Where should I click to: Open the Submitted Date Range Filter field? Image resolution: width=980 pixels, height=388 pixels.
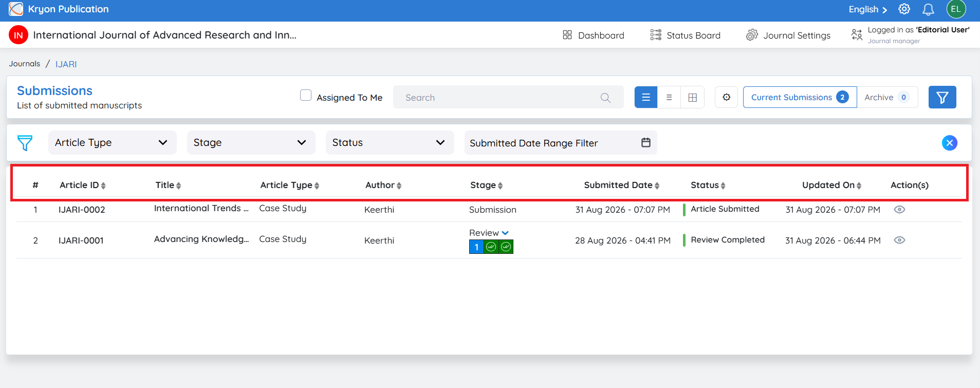point(561,142)
